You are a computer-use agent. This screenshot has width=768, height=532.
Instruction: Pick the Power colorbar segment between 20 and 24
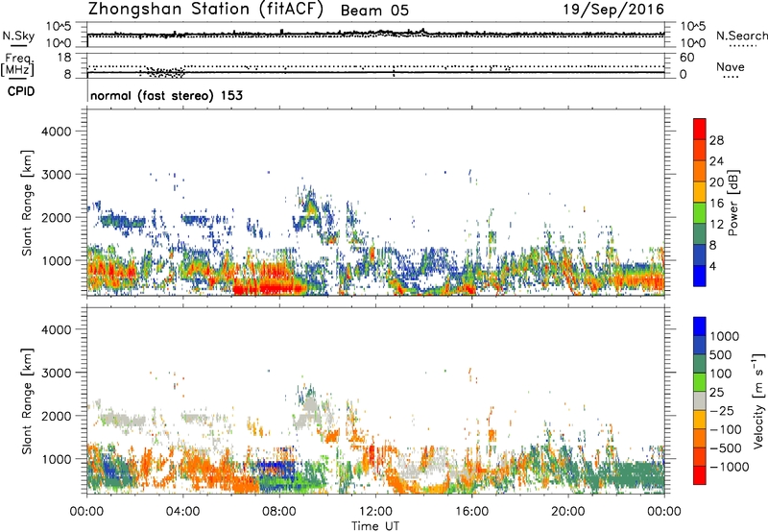(700, 171)
